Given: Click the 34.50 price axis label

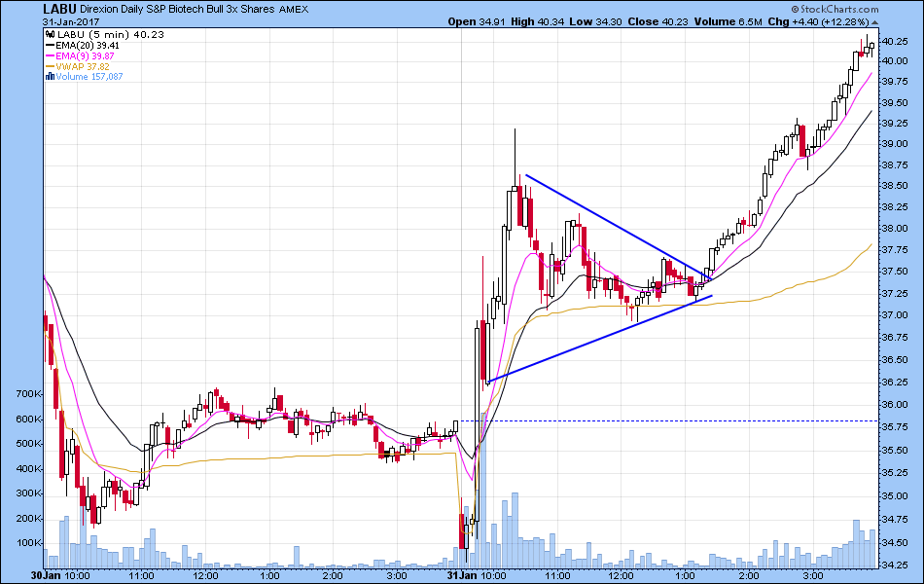Looking at the screenshot, I should [x=894, y=543].
